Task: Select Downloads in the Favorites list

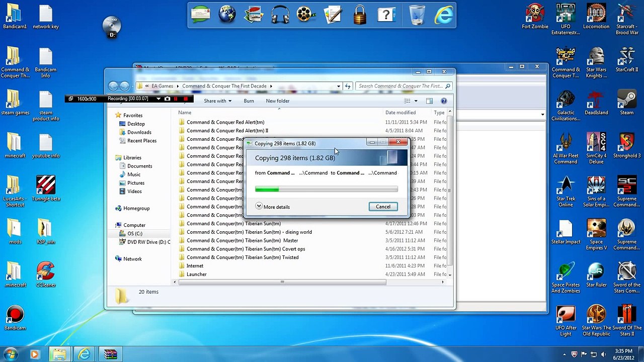Action: [139, 132]
